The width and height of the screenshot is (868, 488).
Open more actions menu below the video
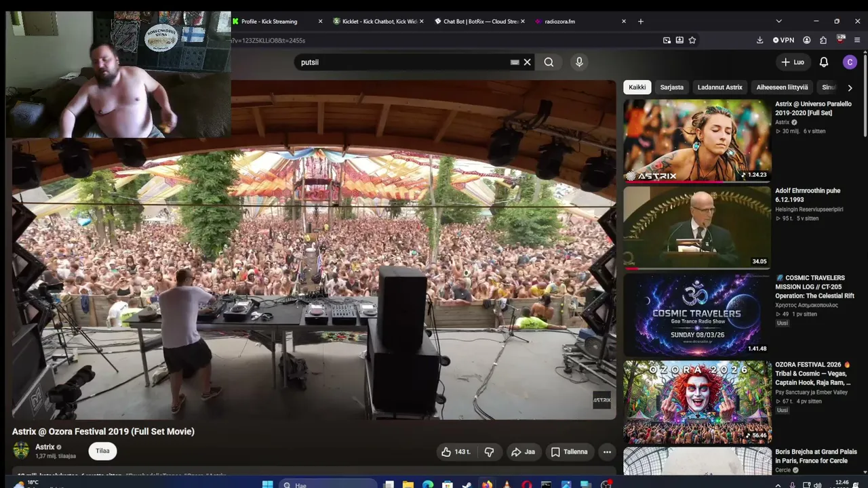point(607,452)
